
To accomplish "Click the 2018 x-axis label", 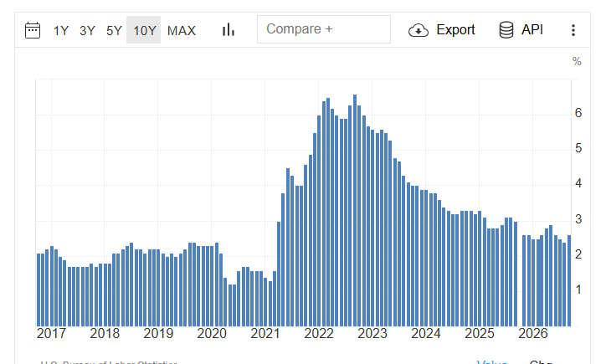I will coord(105,334).
